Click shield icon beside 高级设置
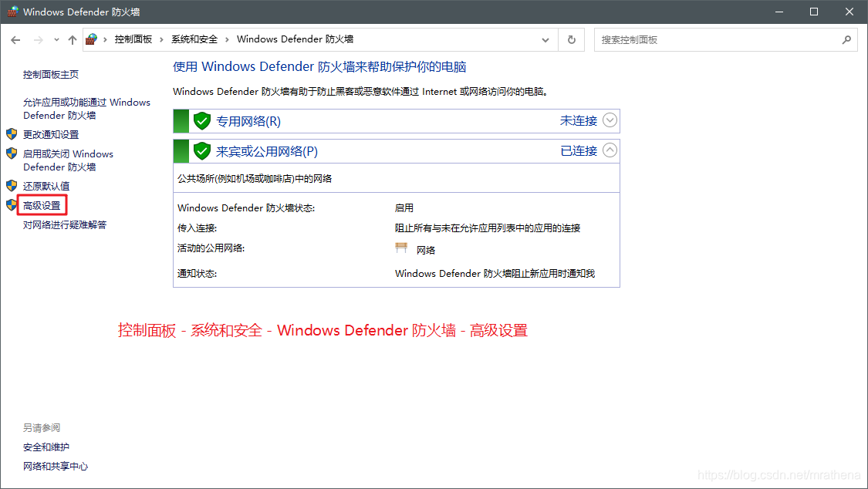Screen dimensions: 868x489 pos(12,204)
